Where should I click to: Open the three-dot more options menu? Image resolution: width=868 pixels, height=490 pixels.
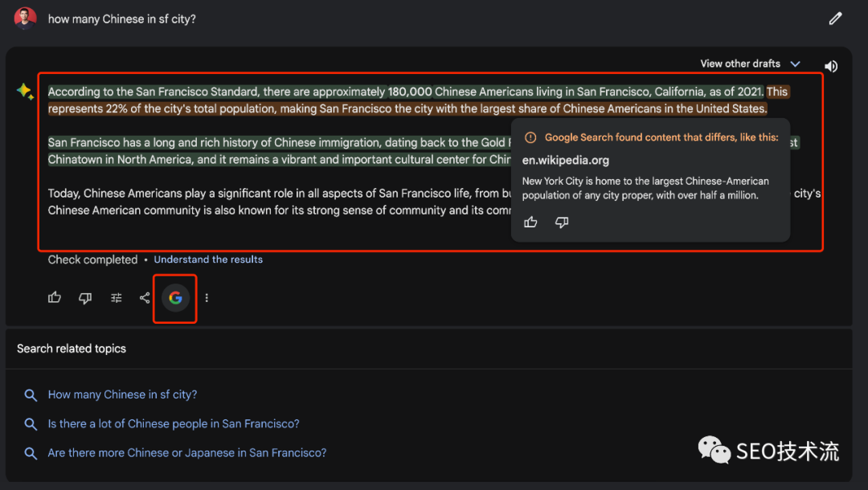coord(207,298)
